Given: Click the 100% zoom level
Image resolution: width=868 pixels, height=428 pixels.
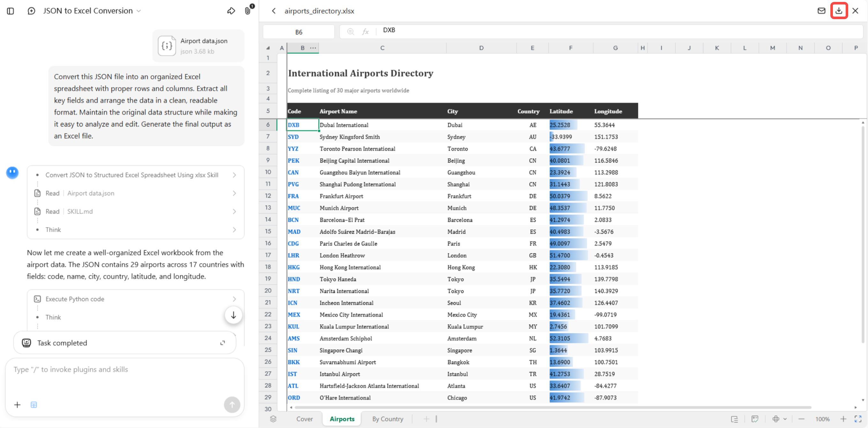Looking at the screenshot, I should click(822, 419).
